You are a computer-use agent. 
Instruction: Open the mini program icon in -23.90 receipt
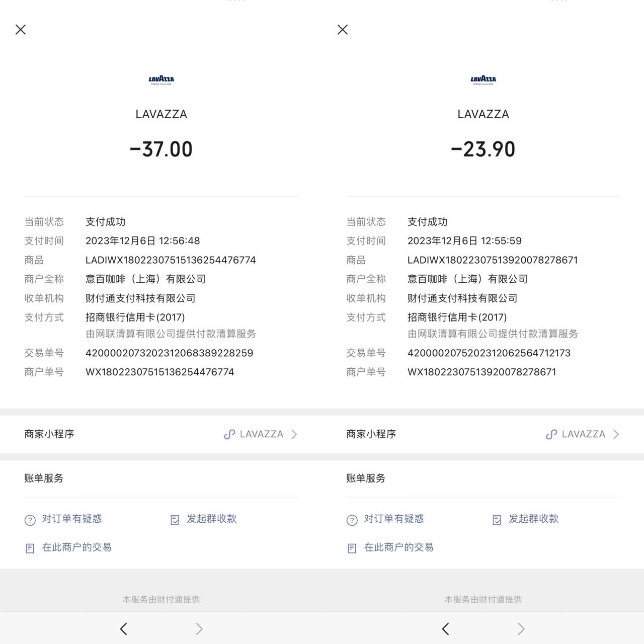pos(551,434)
